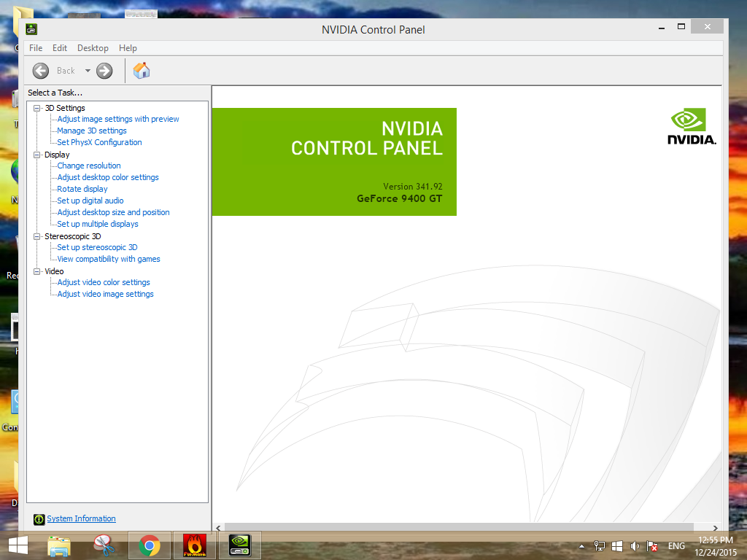Select Set up digital audio
Viewport: 747px width, 560px height.
pos(90,201)
